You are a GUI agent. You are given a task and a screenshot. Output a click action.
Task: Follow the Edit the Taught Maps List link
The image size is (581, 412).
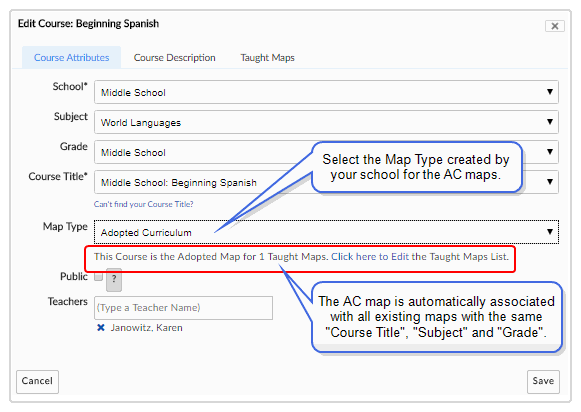pyautogui.click(x=420, y=256)
